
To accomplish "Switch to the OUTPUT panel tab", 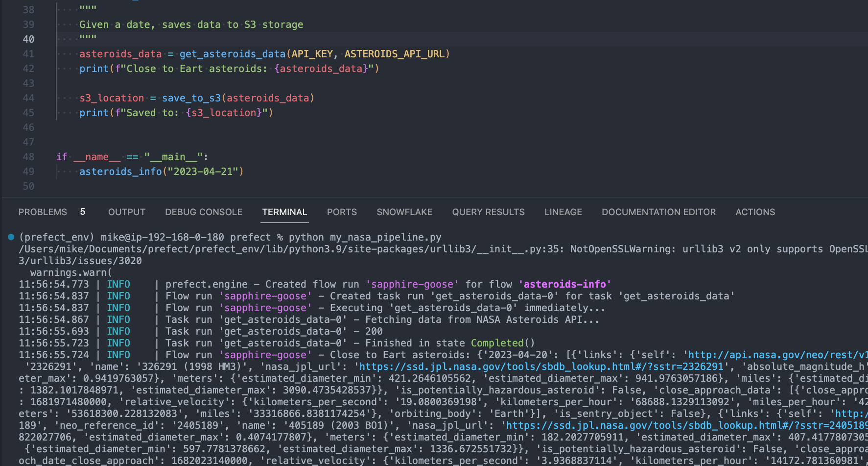I will (x=127, y=212).
